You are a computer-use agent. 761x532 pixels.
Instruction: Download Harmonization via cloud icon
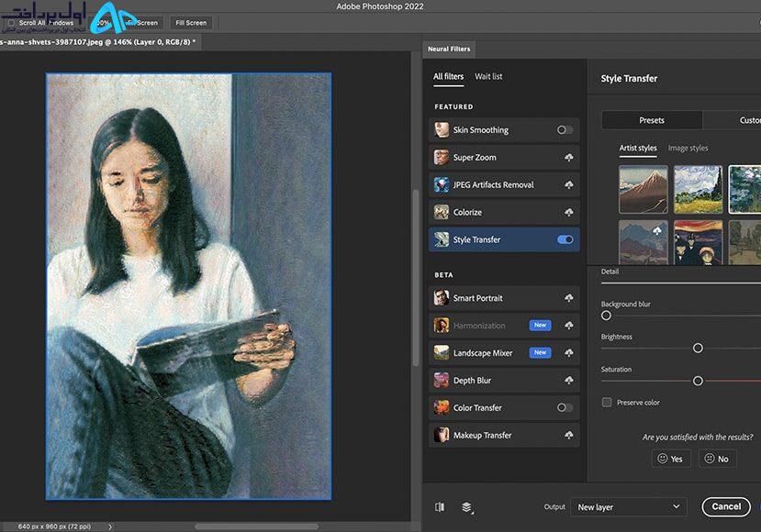[x=569, y=326]
